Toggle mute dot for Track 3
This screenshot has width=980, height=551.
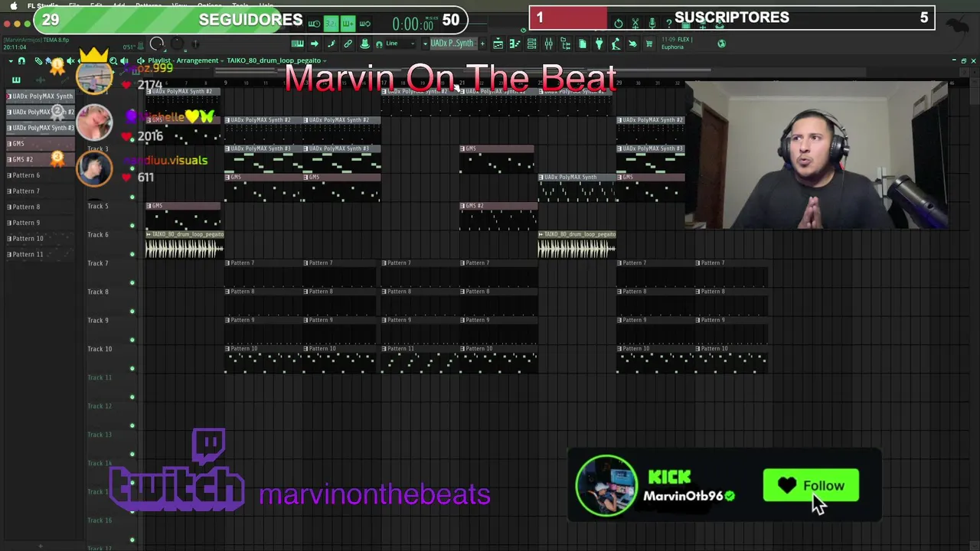[132, 168]
